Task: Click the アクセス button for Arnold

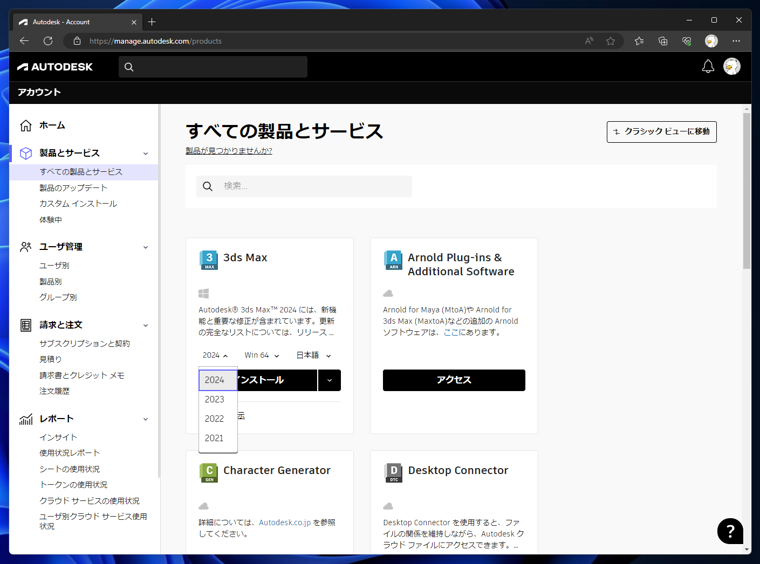Action: [x=454, y=380]
